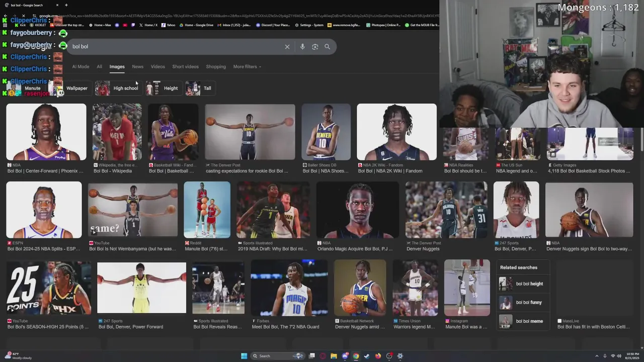This screenshot has width=644, height=362.
Task: Start voice search with the microphone icon
Action: click(302, 47)
